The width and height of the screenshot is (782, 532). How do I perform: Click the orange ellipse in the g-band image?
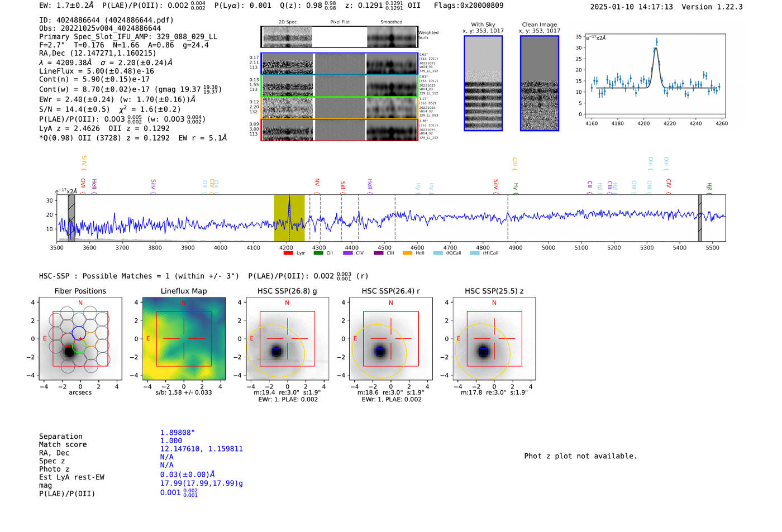[x=276, y=350]
